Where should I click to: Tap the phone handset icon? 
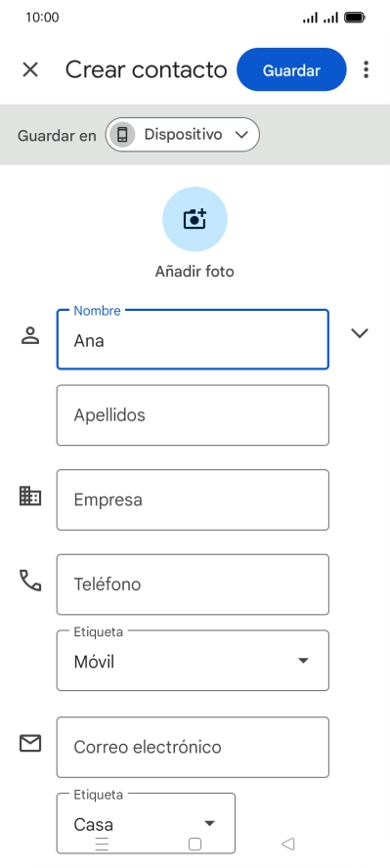tap(30, 581)
